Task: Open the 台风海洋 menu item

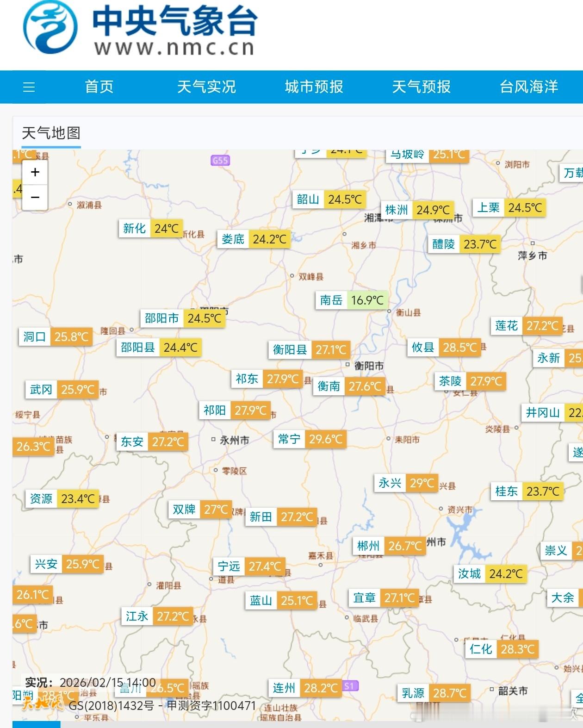Action: [528, 87]
